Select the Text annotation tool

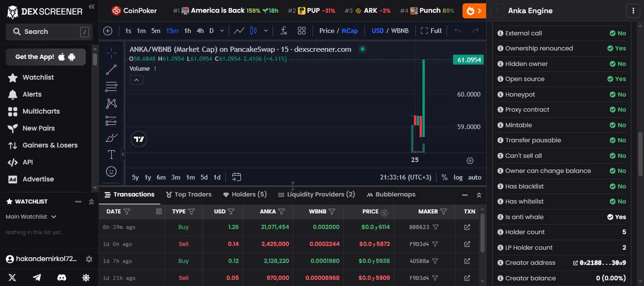(x=111, y=155)
